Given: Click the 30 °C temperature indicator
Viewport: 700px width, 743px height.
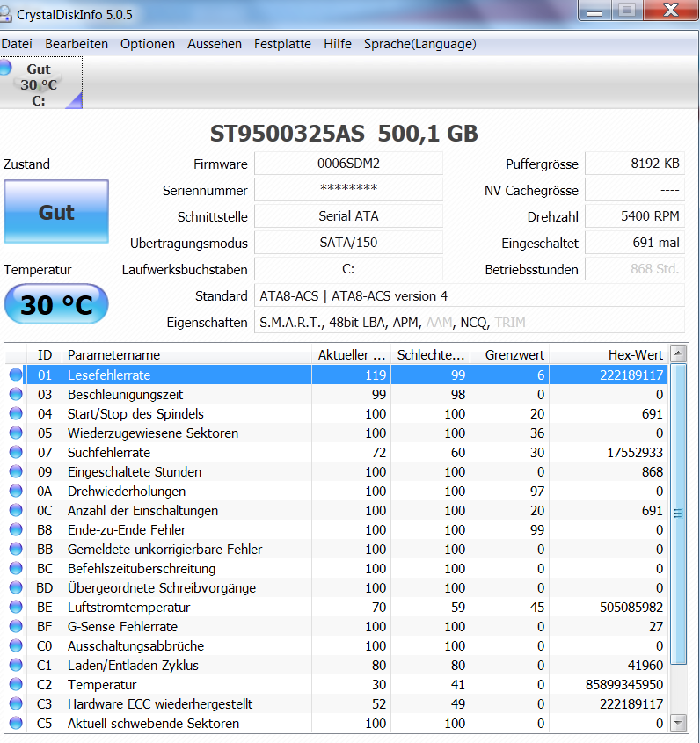Looking at the screenshot, I should click(x=56, y=304).
